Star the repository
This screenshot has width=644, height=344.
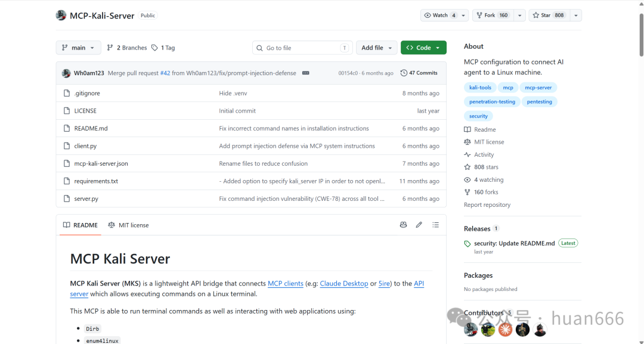click(x=549, y=15)
